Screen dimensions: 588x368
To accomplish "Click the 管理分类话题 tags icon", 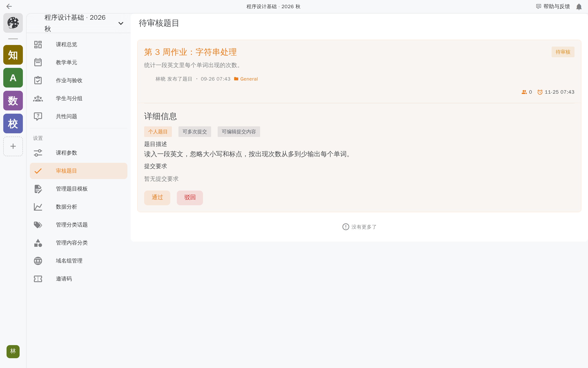I will (38, 225).
